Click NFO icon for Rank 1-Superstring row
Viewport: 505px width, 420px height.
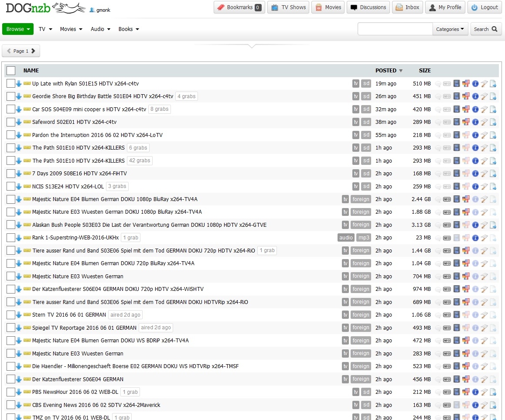point(447,238)
